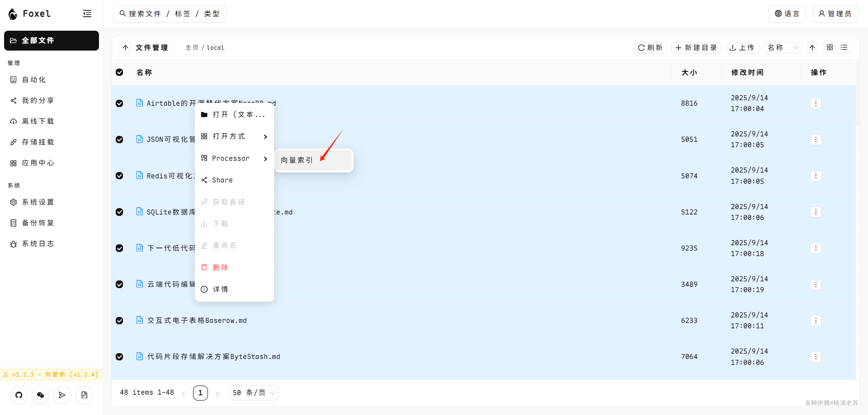Uncheck the 代码片段存储解决方案ByteStash.md row checkbox
The image size is (868, 415).
click(x=119, y=357)
